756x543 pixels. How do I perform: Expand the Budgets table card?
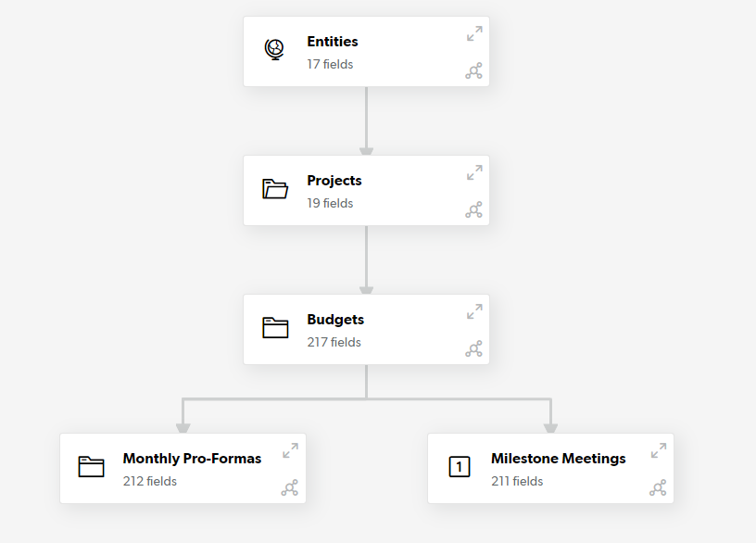pos(474,311)
